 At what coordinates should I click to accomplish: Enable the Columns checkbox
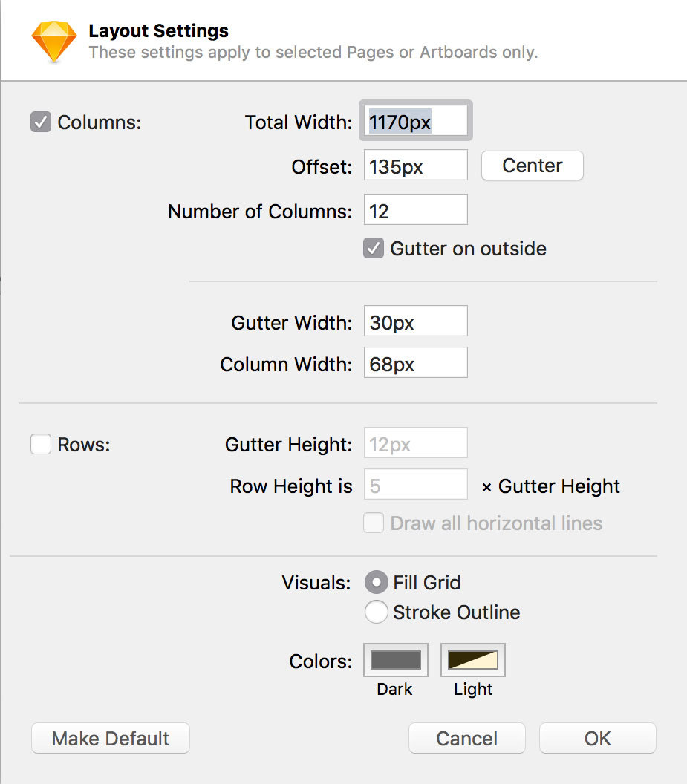click(41, 122)
